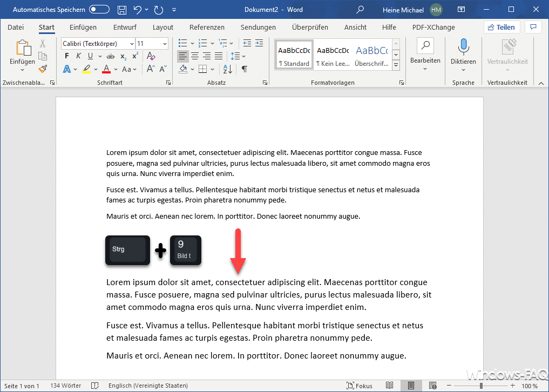Click the Sort A-Z icon
This screenshot has width=549, height=392.
pyautogui.click(x=227, y=69)
